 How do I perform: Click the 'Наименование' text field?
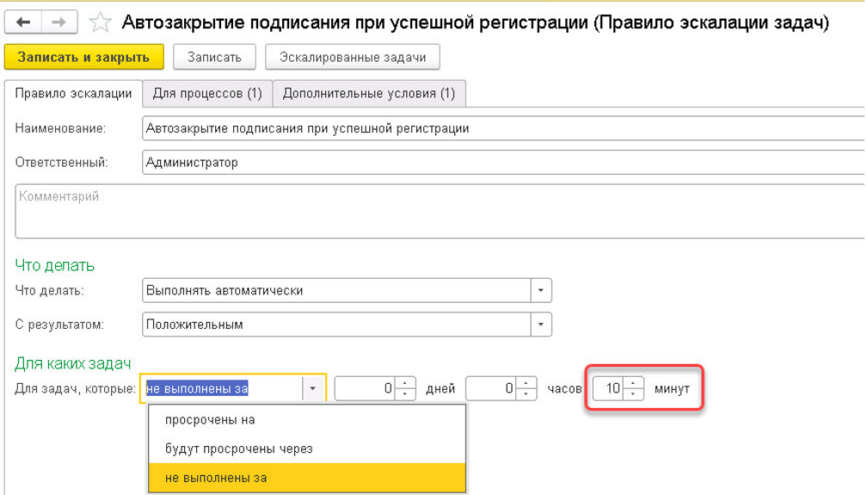[x=499, y=128]
